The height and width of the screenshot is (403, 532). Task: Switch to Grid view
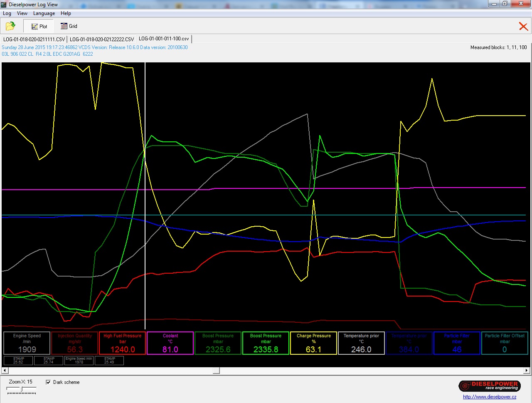(x=69, y=26)
